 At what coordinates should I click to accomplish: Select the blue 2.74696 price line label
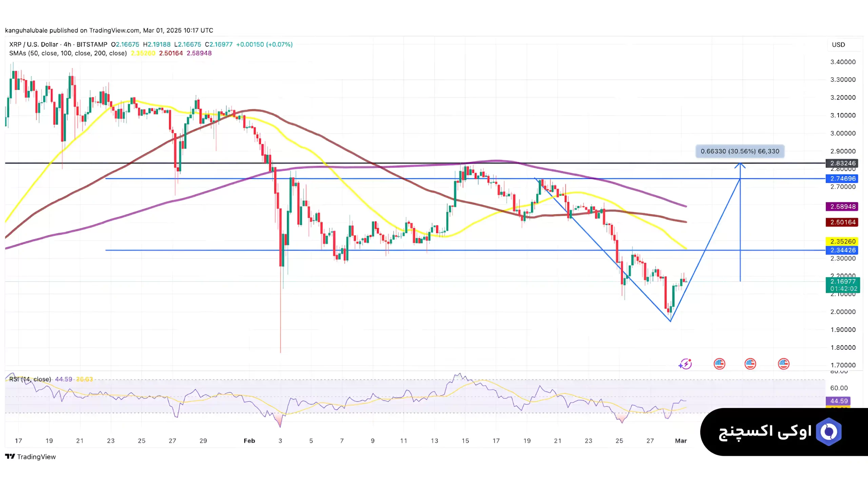click(842, 179)
